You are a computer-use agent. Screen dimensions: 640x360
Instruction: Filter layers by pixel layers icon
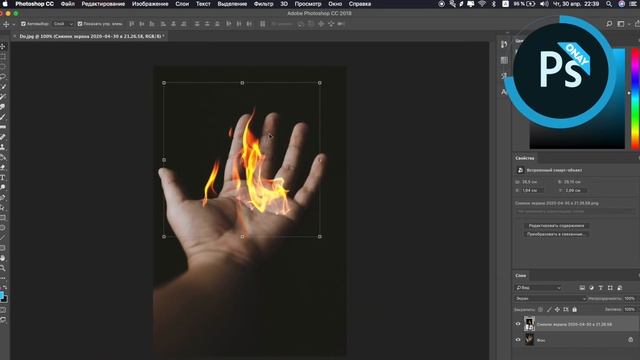tap(582, 288)
